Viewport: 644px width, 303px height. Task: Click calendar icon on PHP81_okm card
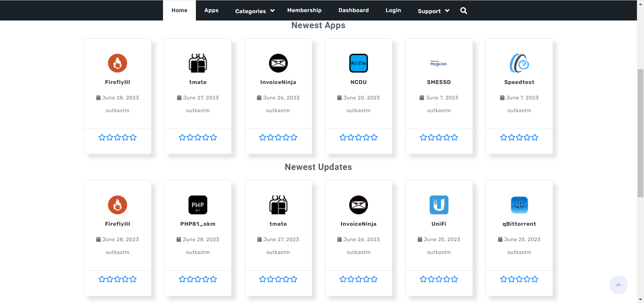[x=179, y=239]
